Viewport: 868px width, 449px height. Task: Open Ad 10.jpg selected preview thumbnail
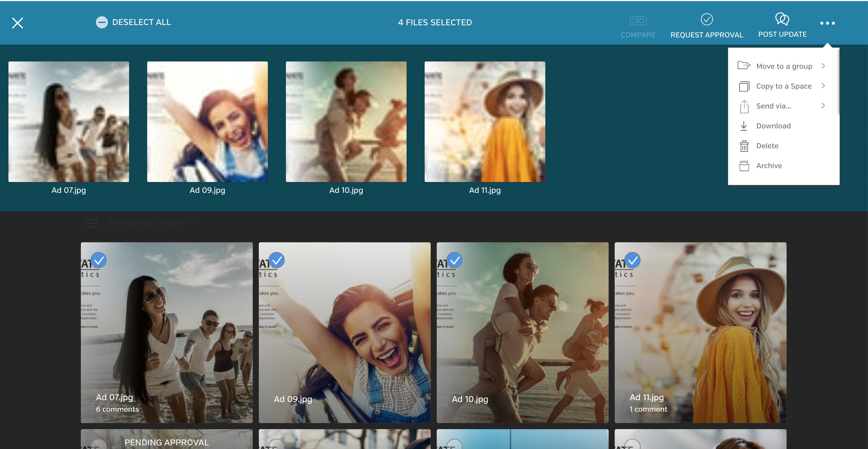point(346,121)
